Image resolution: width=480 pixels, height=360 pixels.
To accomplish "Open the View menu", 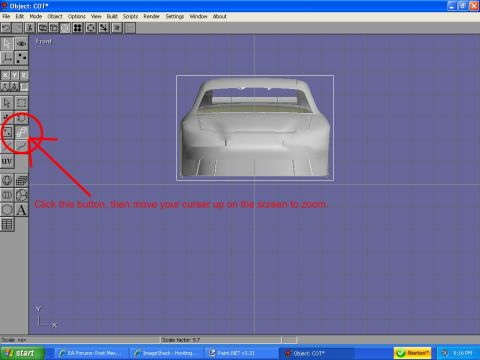I will coord(96,16).
